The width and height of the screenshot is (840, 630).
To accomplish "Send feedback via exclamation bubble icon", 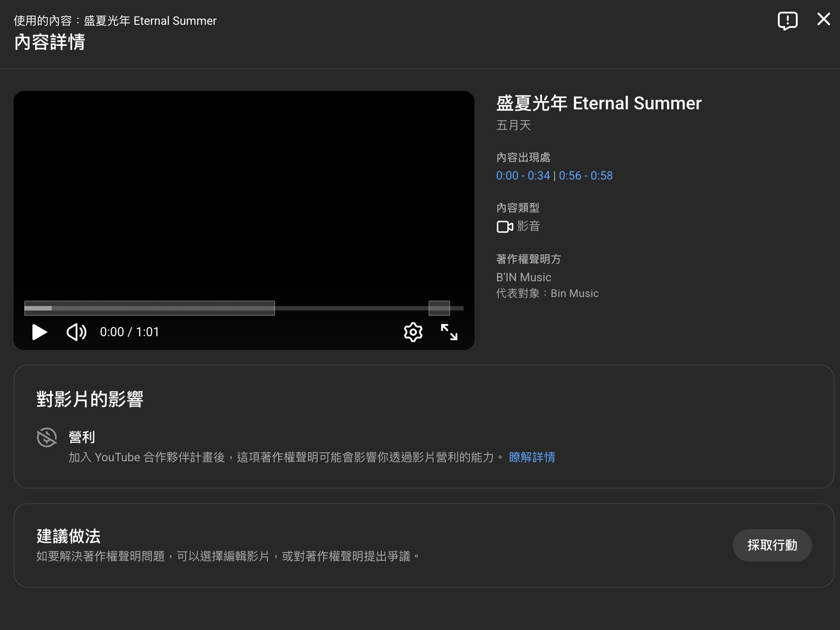I will pyautogui.click(x=787, y=20).
